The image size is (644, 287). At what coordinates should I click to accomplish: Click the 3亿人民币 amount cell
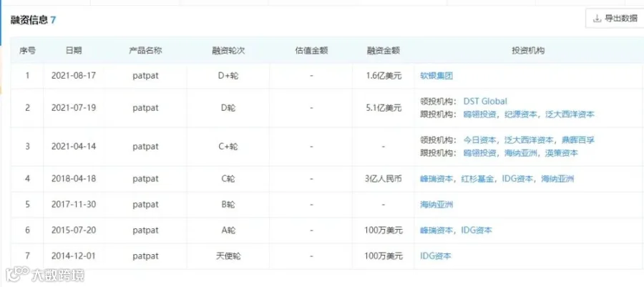384,179
